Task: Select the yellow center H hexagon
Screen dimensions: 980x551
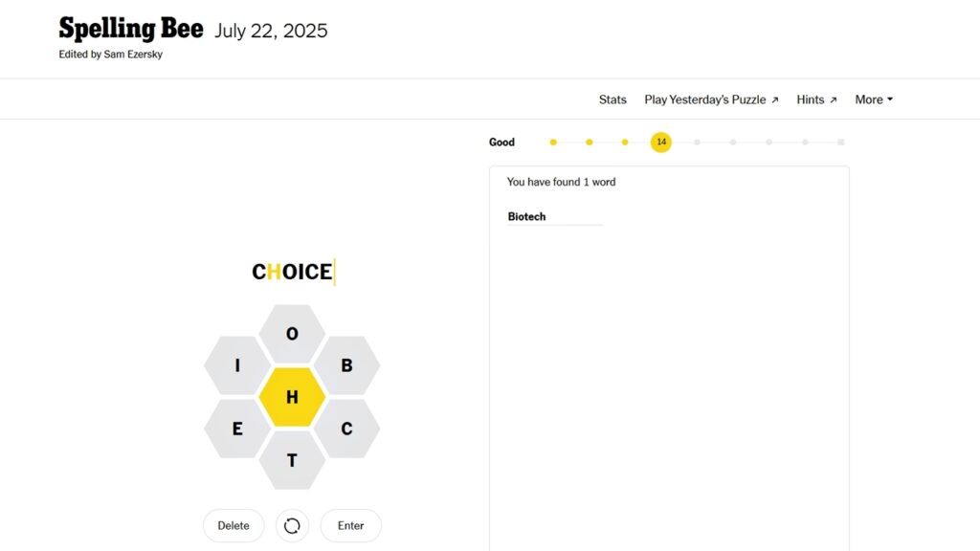Action: (292, 396)
